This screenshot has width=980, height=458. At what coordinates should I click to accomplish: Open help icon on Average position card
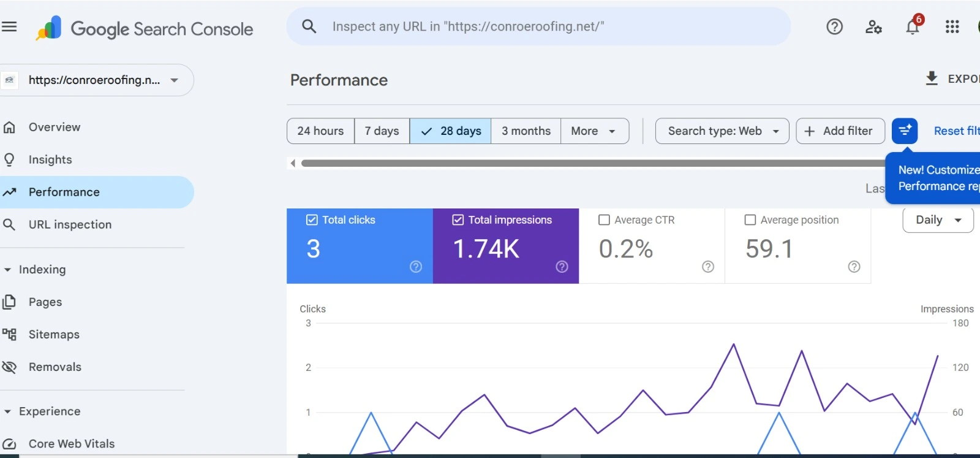click(x=854, y=266)
